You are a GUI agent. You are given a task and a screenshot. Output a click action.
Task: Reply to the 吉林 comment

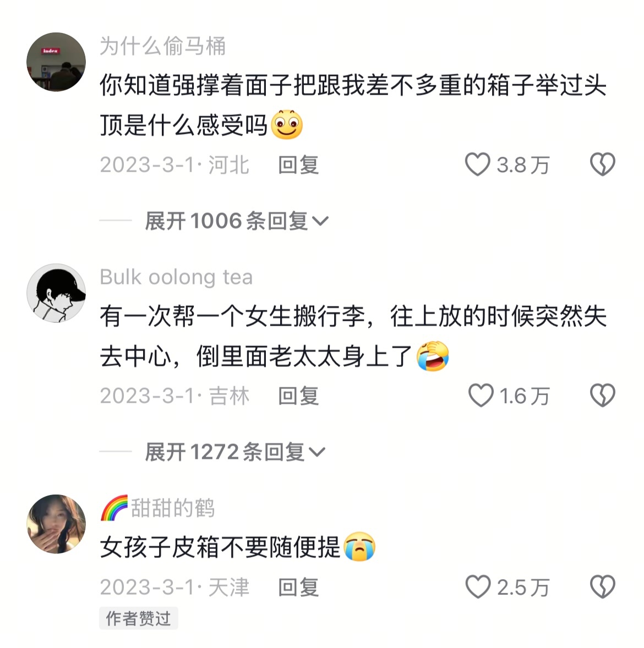pos(298,396)
